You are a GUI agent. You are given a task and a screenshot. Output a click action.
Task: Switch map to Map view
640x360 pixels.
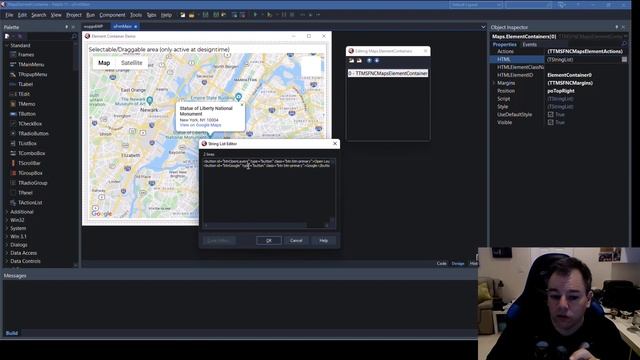(104, 63)
